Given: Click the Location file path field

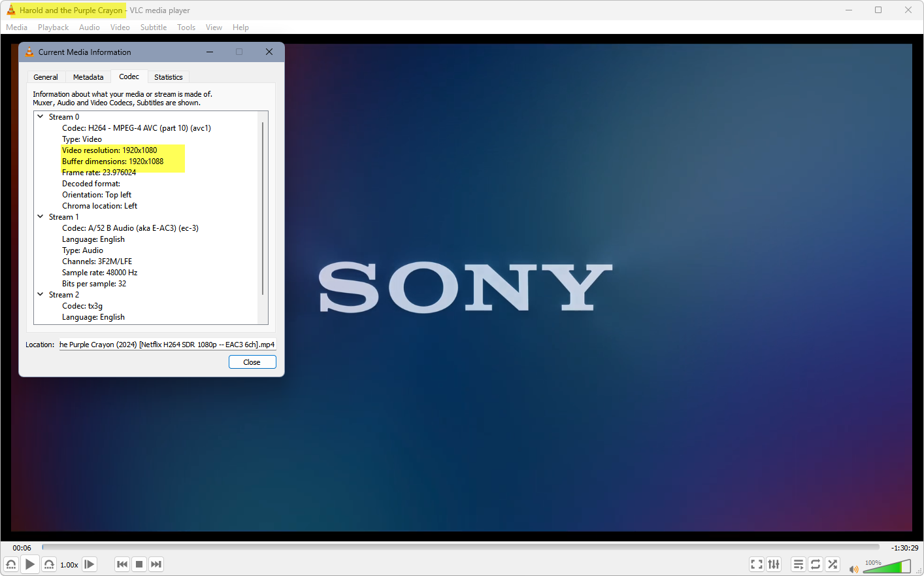Looking at the screenshot, I should (167, 345).
